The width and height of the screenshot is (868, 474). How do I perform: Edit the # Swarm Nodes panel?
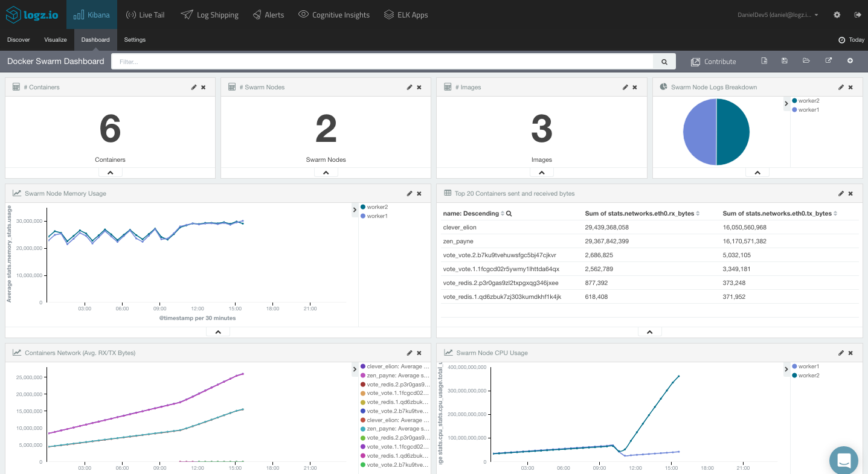[x=410, y=87]
